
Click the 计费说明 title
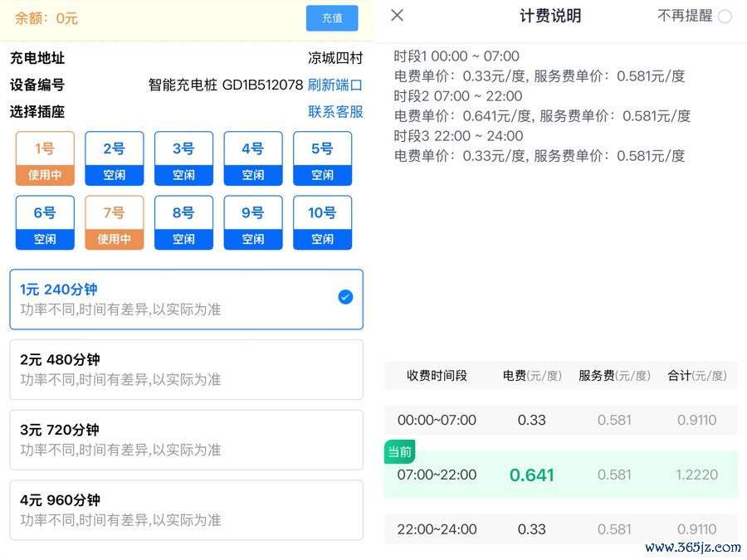point(550,16)
